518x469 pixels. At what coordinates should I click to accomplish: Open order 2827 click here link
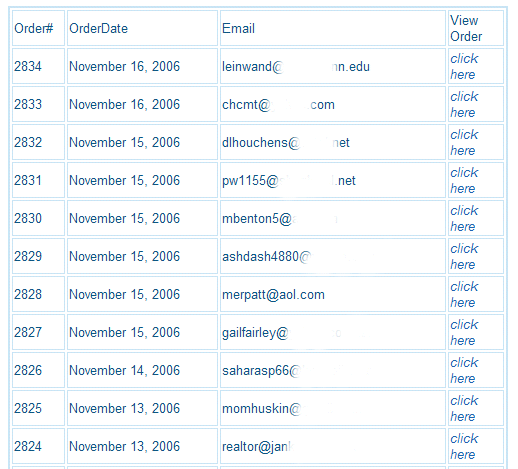click(x=464, y=332)
